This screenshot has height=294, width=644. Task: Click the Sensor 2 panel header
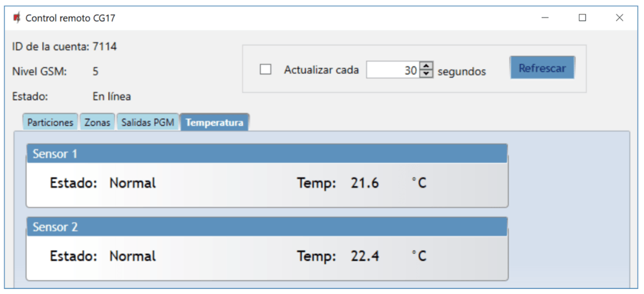coord(267,227)
